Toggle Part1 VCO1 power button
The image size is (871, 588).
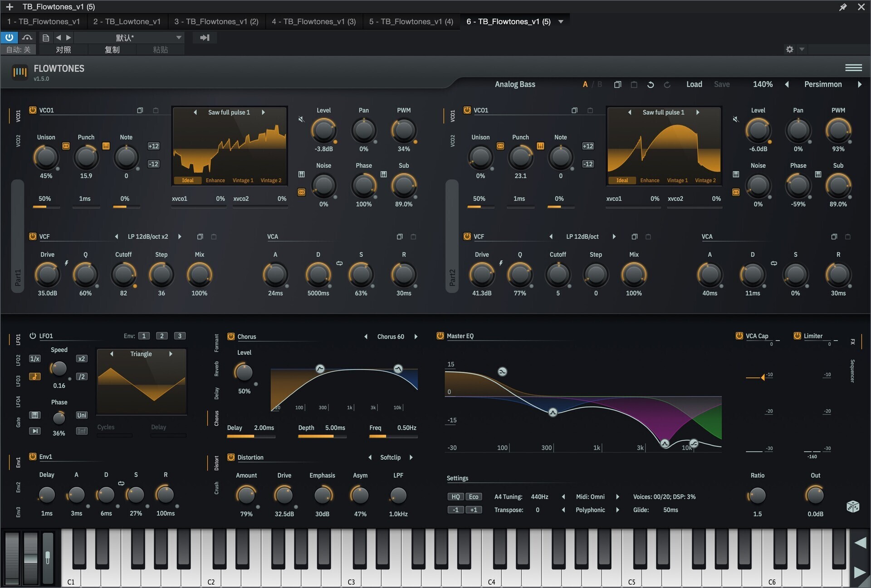[33, 110]
